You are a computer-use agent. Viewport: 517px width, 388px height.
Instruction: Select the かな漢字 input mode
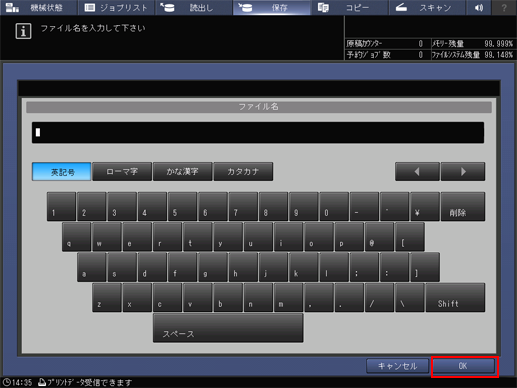[x=182, y=172]
